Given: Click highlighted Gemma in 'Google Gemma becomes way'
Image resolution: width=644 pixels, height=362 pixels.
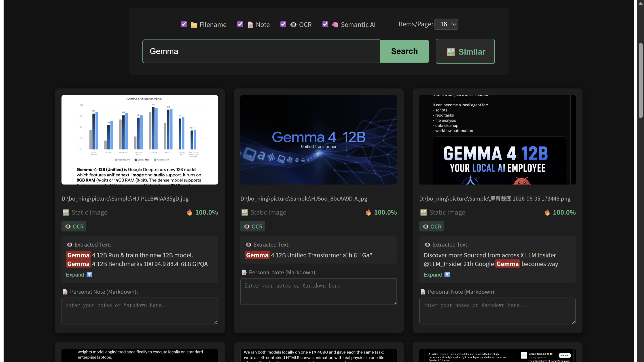Looking at the screenshot, I should [x=508, y=264].
